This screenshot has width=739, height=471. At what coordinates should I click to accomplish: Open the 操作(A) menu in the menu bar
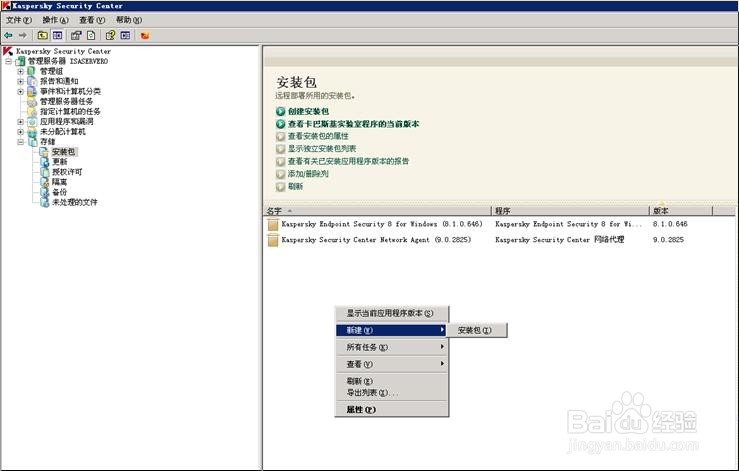coord(55,20)
